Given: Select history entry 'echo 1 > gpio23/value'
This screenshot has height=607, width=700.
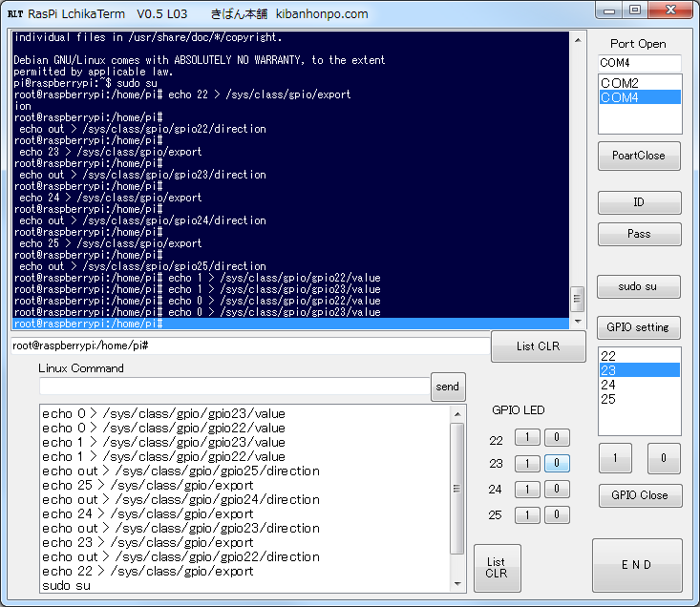Looking at the screenshot, I should pos(245,443).
